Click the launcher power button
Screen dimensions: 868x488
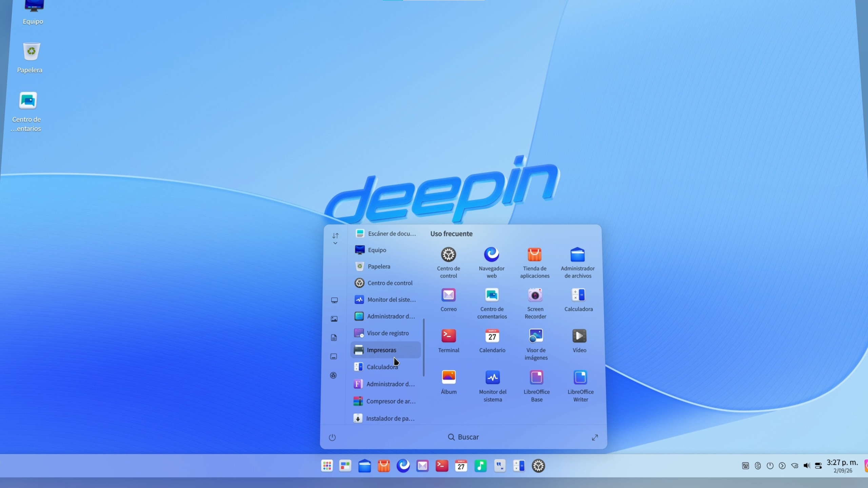[332, 438]
